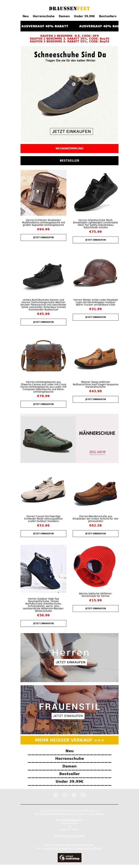Open the website link icon in the footer
Viewport: 139px width, 868px height.
point(83,795)
